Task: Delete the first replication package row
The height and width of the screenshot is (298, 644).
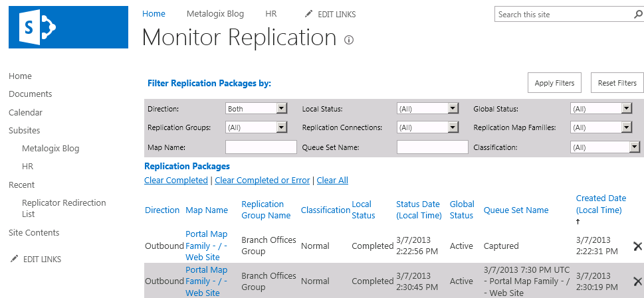Action: click(x=637, y=246)
